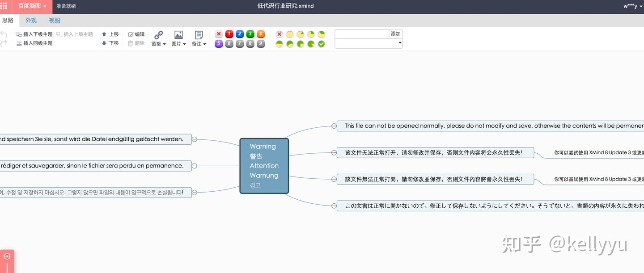Click the 链接 hyperlink icon

(158, 36)
